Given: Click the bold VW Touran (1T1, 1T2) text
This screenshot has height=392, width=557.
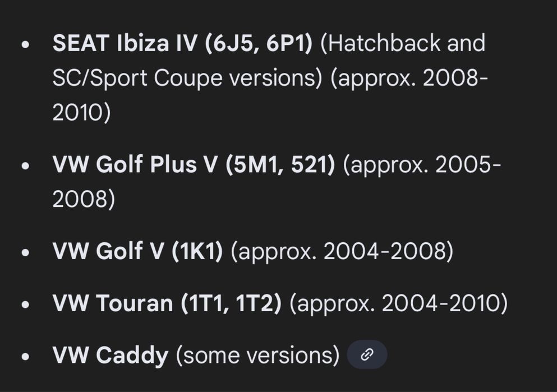Looking at the screenshot, I should (167, 303).
